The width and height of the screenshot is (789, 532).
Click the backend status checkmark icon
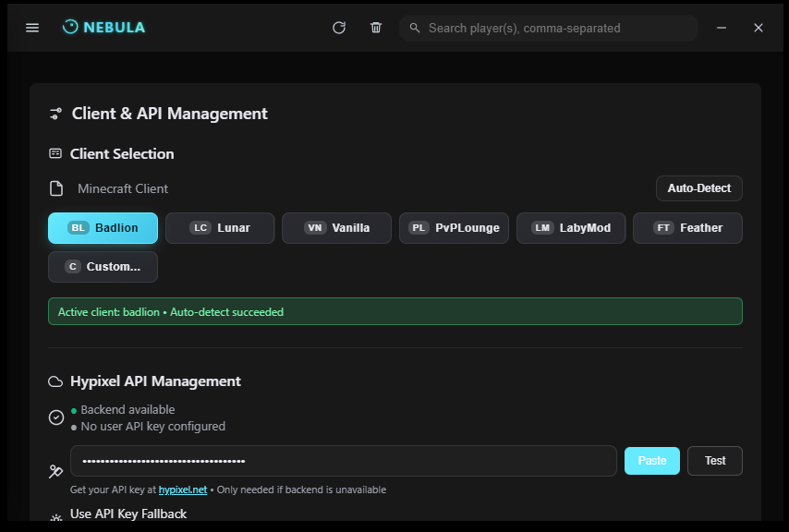55,417
